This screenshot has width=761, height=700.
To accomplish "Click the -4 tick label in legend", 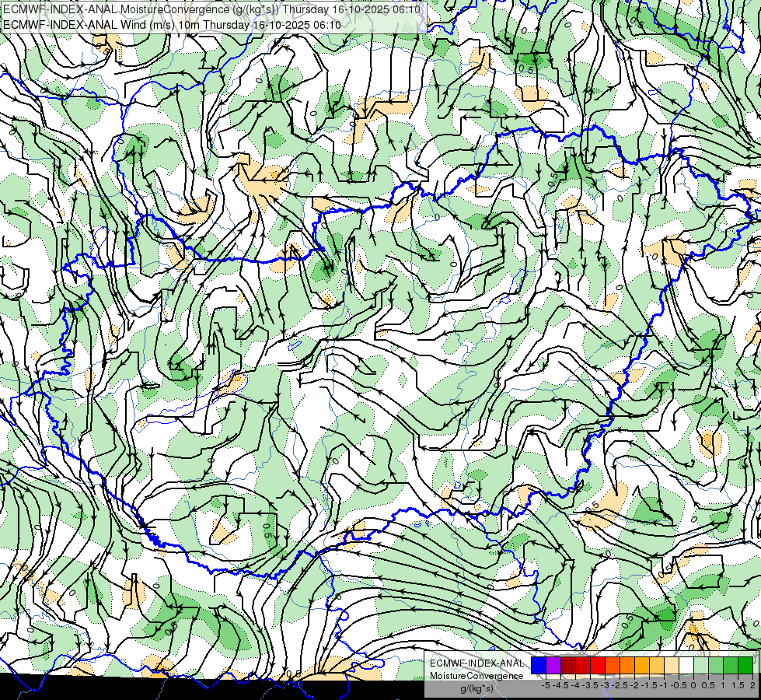I will click(x=575, y=685).
